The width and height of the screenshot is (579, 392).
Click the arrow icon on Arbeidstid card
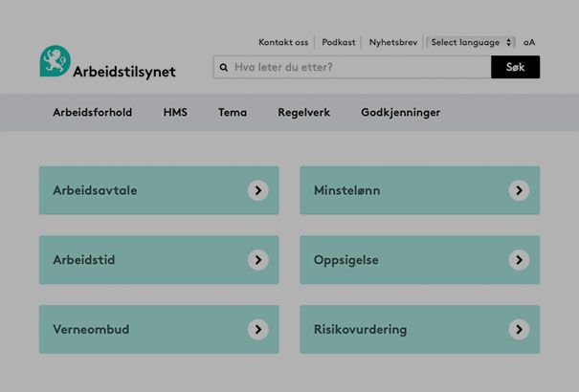click(x=257, y=260)
